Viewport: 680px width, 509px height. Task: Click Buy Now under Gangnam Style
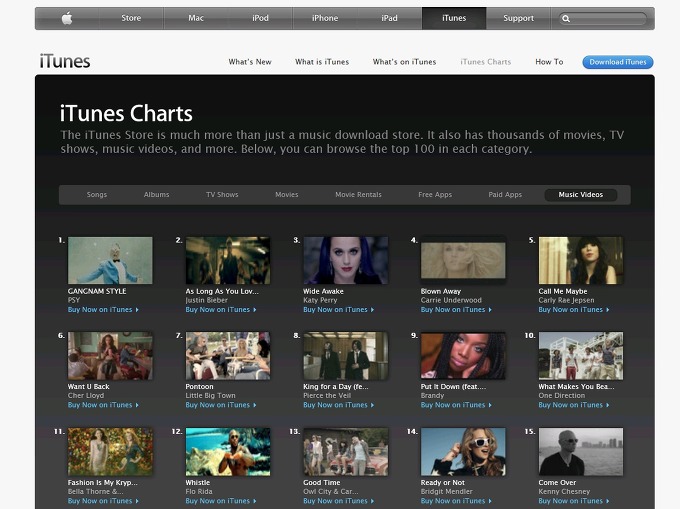pos(103,310)
